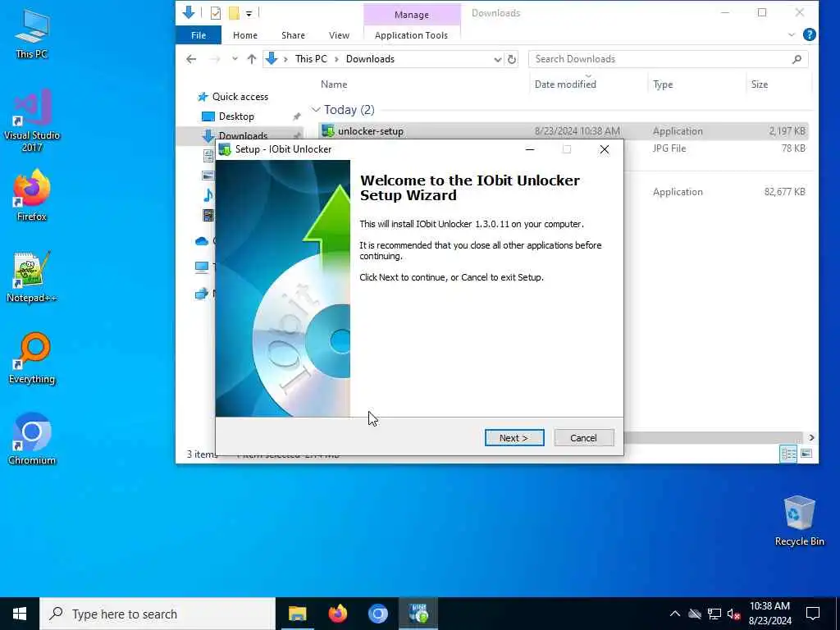Go back in File Explorer
The height and width of the screenshot is (630, 840).
tap(191, 59)
